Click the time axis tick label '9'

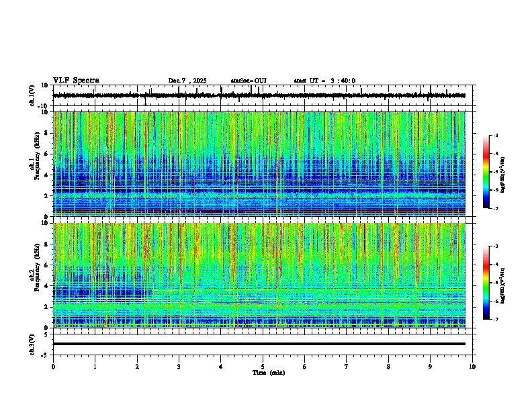[430, 367]
